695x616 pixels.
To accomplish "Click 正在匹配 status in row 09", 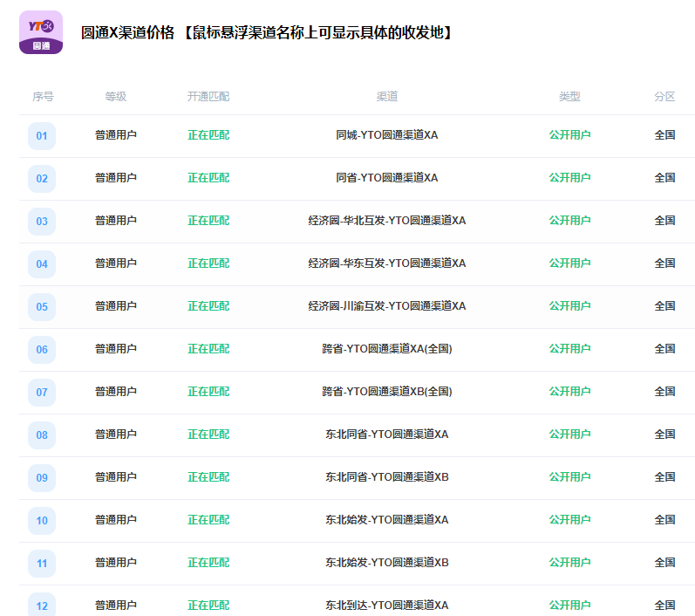I will pos(208,476).
